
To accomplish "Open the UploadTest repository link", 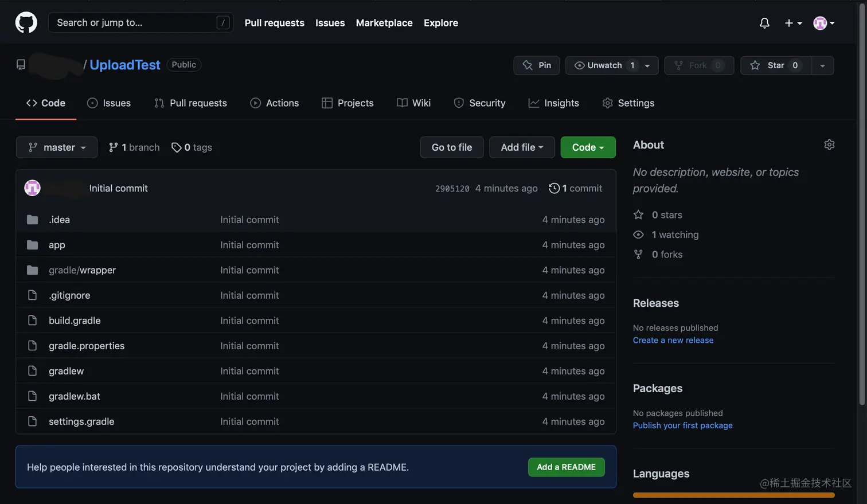I will [125, 65].
